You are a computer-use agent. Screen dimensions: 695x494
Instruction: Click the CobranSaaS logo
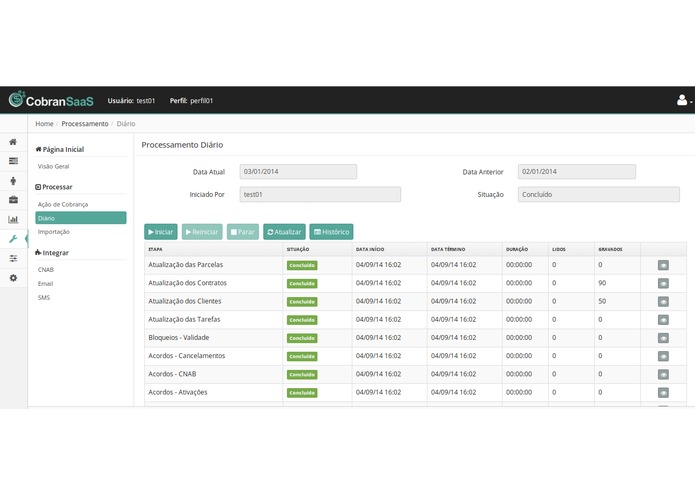(x=51, y=100)
